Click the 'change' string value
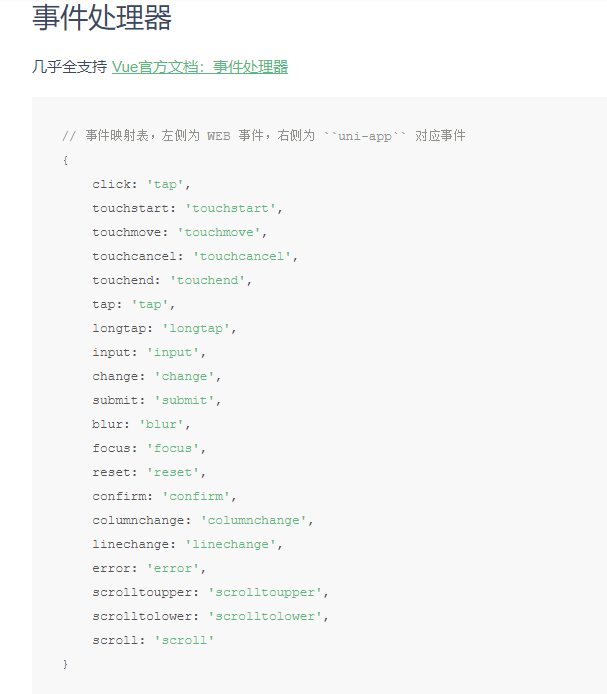 [x=185, y=376]
